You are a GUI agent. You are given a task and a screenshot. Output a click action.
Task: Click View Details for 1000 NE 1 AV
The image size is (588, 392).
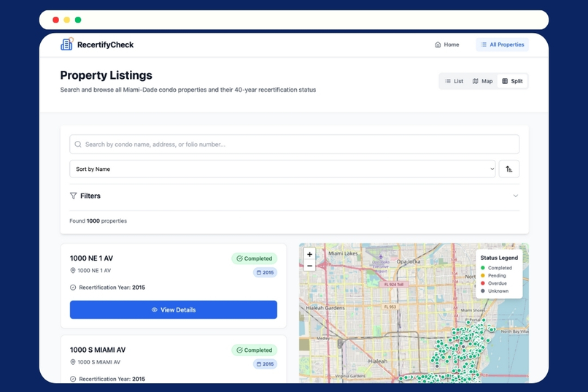coord(173,310)
